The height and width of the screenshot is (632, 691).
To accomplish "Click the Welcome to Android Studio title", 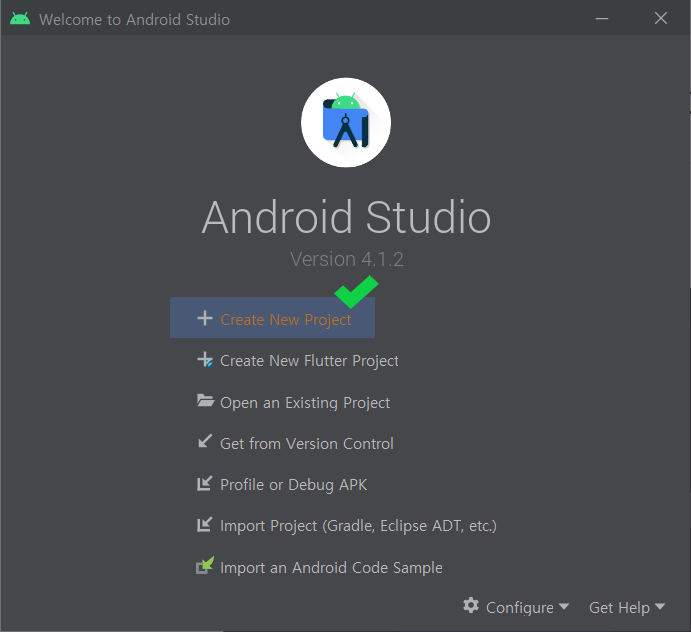I will 134,20.
